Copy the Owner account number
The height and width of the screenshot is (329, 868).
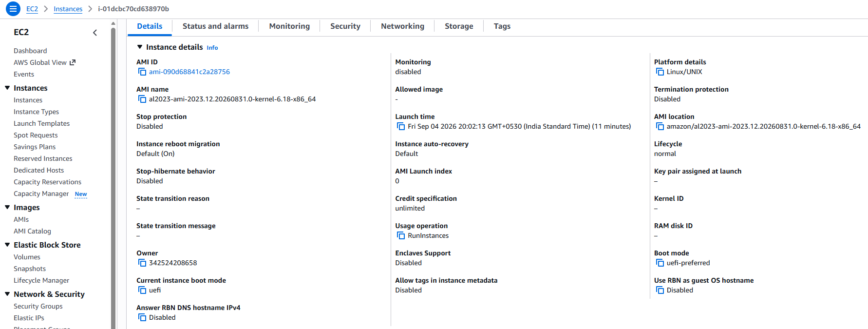[x=142, y=263]
